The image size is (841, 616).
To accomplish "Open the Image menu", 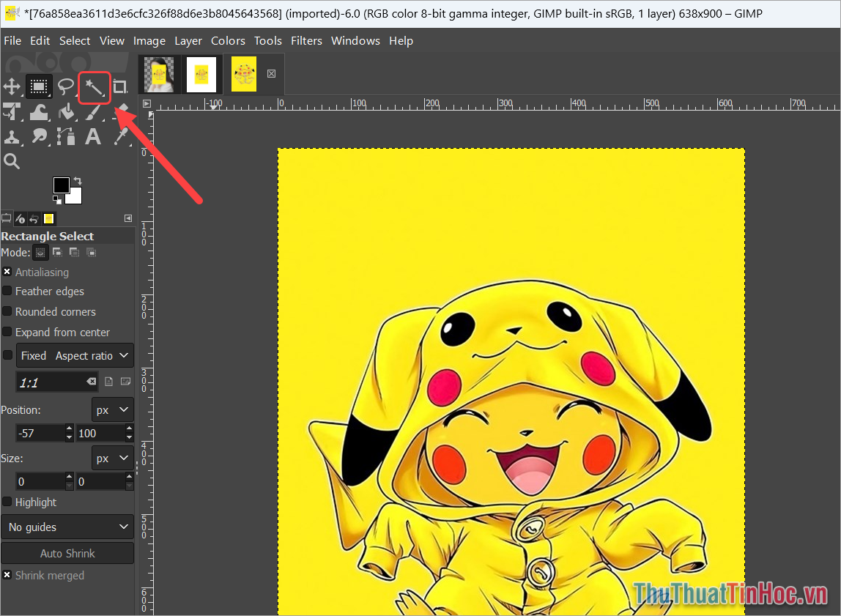I will pyautogui.click(x=149, y=41).
